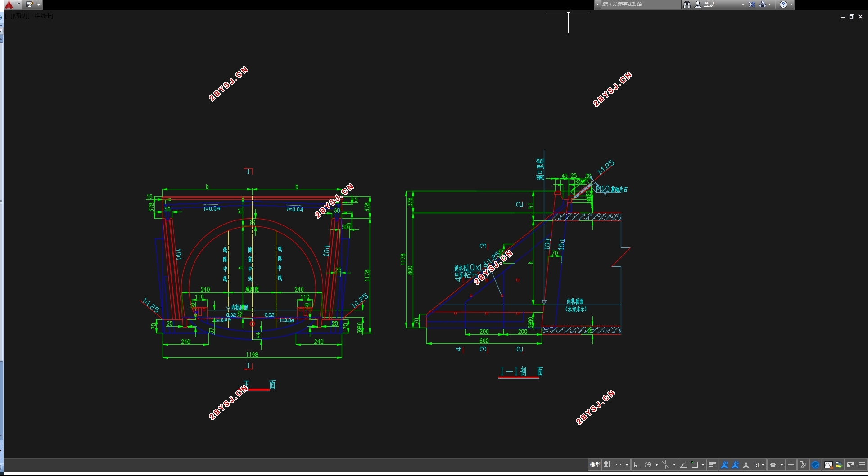Click the isolate objects shapes icon
Viewport: 868px width, 476px height.
click(803, 465)
